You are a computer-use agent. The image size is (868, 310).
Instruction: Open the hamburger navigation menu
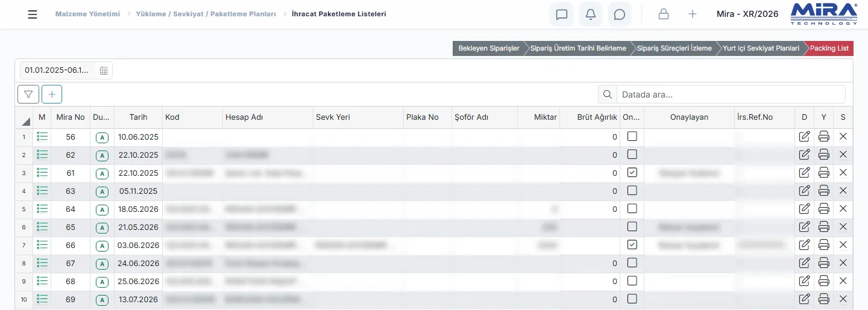point(33,14)
